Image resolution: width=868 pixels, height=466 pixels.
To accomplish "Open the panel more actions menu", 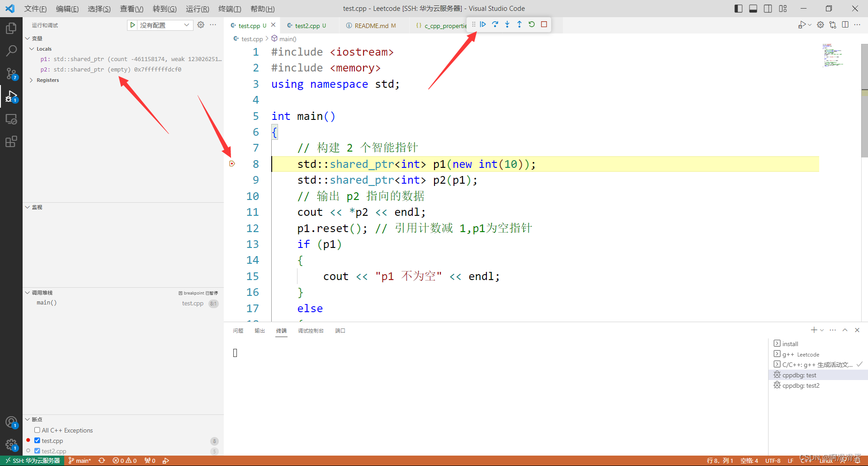I will pyautogui.click(x=833, y=330).
